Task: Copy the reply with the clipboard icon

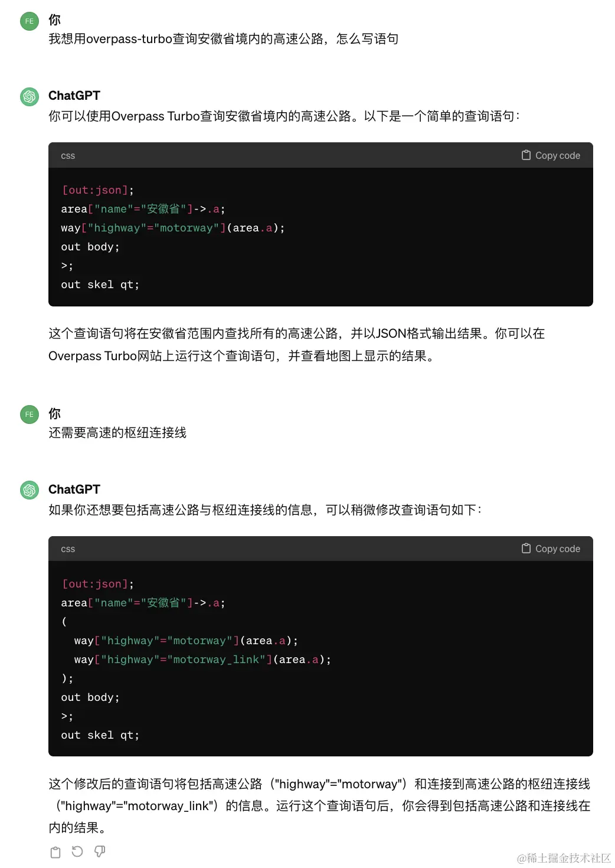Action: (55, 852)
